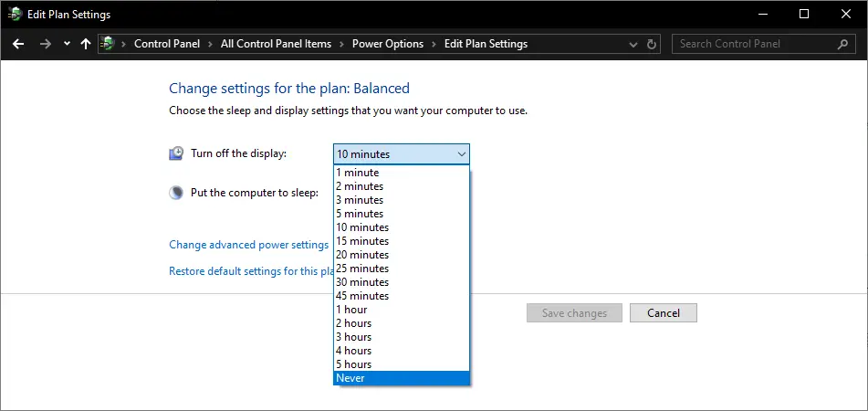This screenshot has width=868, height=411.
Task: Click the Power Options icon in address bar
Action: 108,44
